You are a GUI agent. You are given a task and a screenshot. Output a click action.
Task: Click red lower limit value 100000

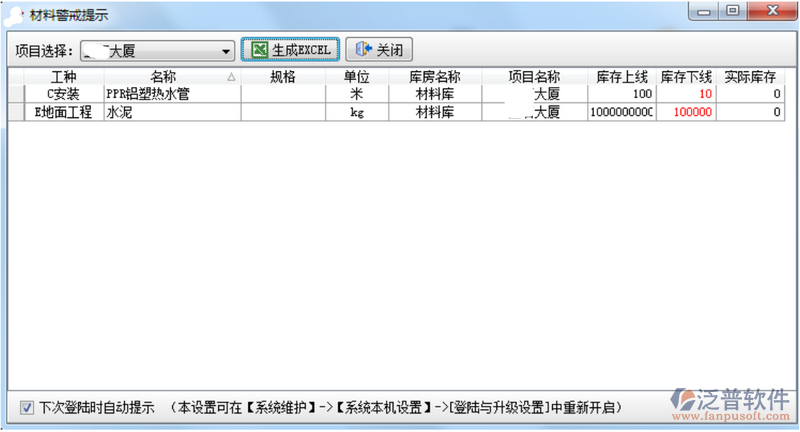686,112
